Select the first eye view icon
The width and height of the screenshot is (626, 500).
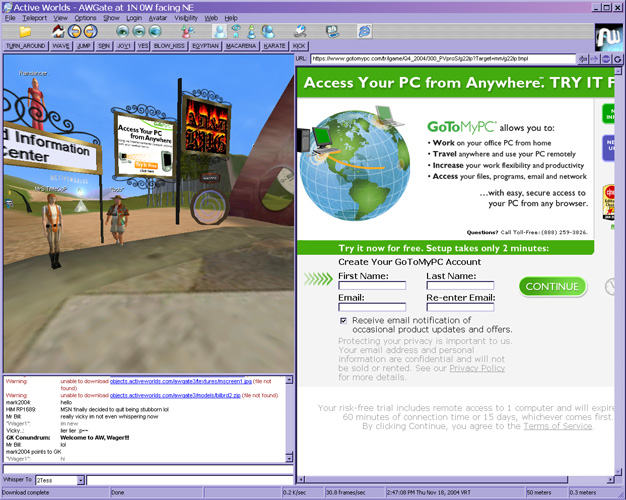pos(123,31)
